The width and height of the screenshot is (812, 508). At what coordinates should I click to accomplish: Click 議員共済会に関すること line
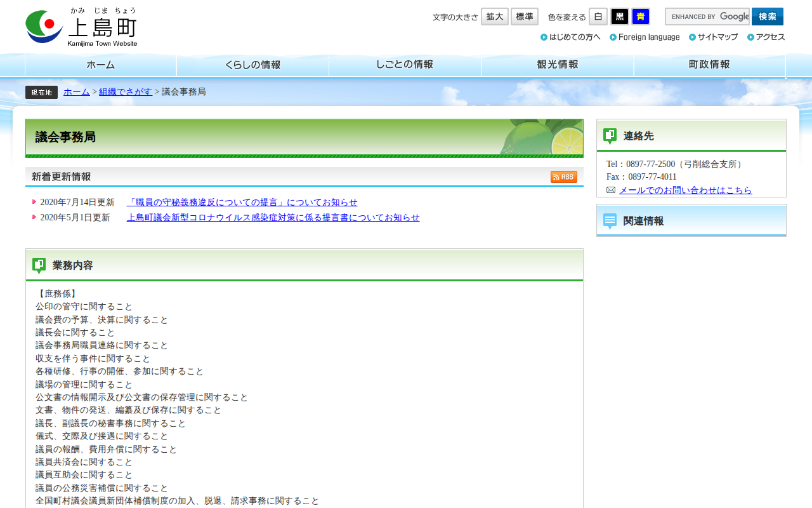(84, 462)
